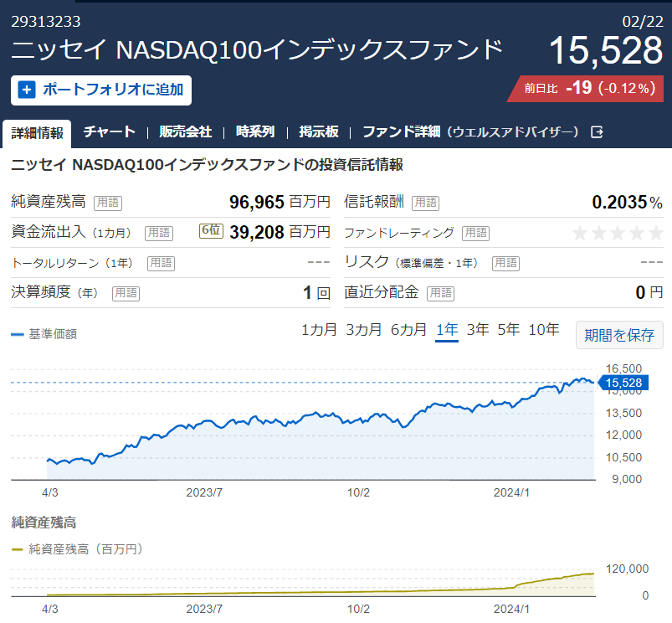Select the 10年 chart period

[x=544, y=330]
